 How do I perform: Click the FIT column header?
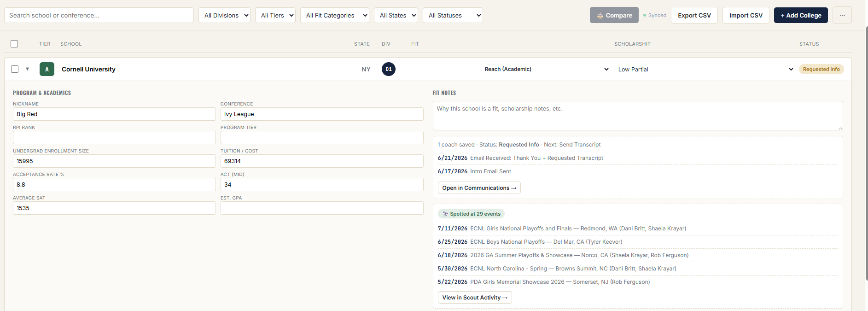[415, 44]
